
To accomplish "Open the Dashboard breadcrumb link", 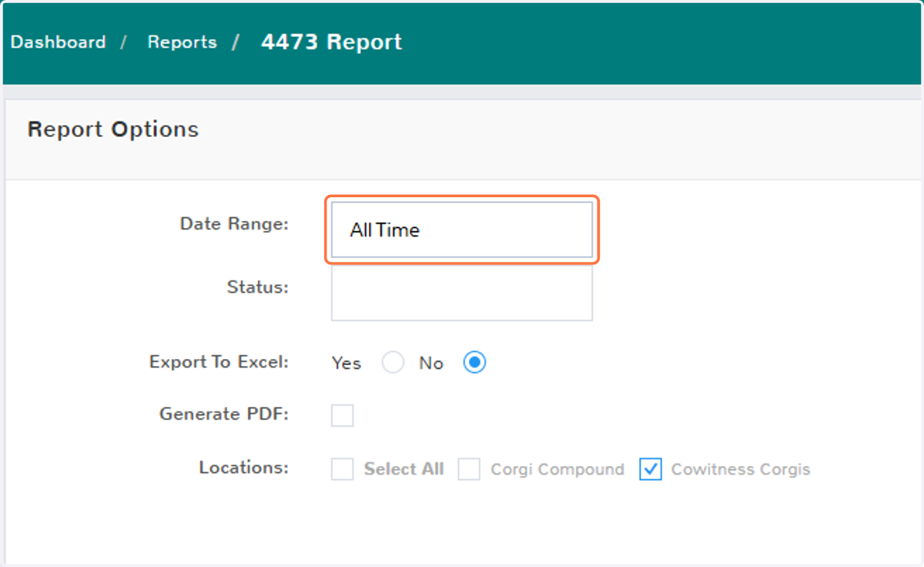I will tap(59, 42).
